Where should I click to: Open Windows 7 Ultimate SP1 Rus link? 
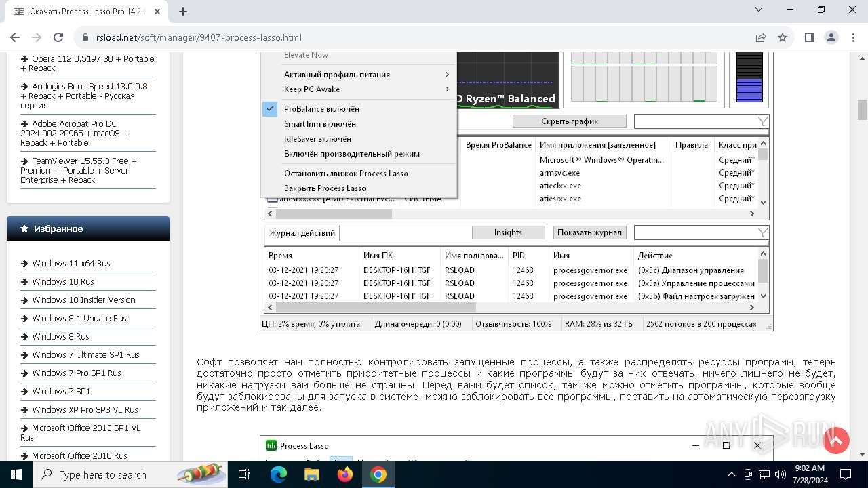[x=85, y=354]
